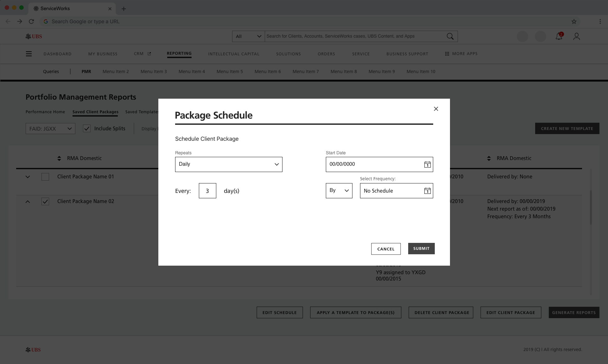This screenshot has height=364, width=608.
Task: Open the By frequency dropdown
Action: (339, 191)
